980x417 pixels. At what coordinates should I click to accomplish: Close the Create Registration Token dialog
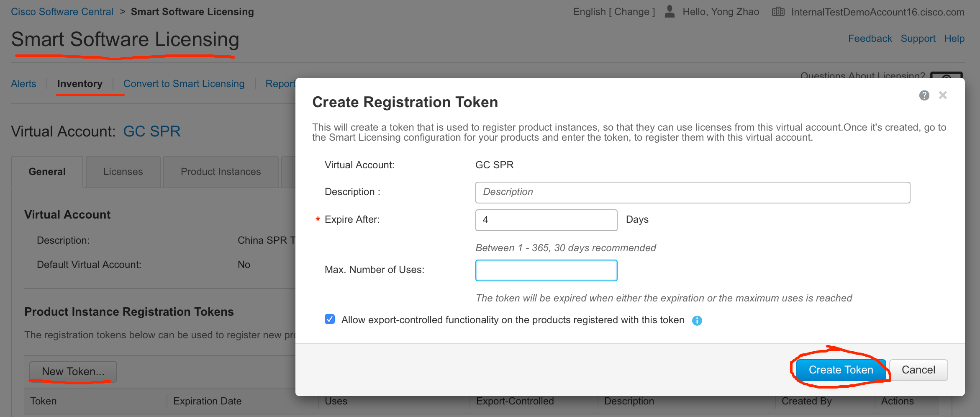(x=943, y=95)
